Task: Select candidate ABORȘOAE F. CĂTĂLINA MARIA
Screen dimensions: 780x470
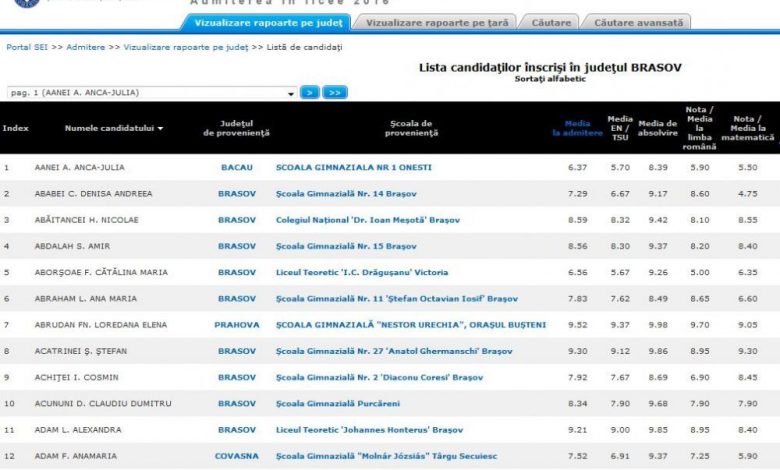Action: (x=101, y=273)
